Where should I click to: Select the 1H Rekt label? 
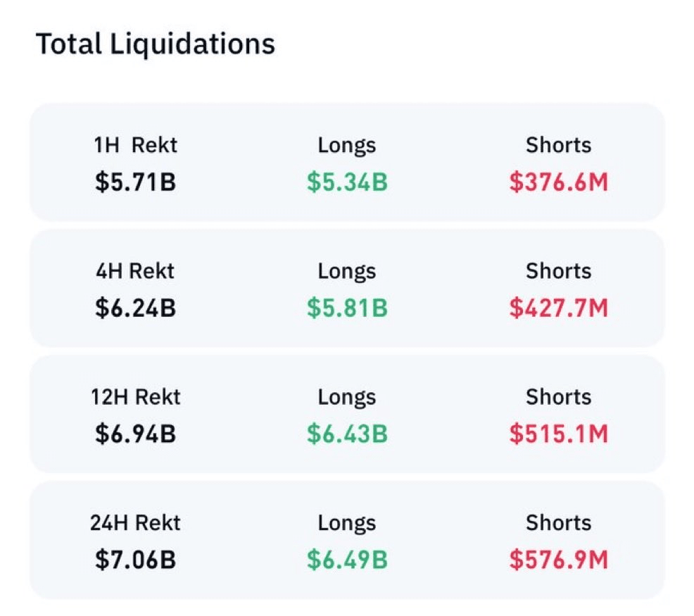(135, 145)
